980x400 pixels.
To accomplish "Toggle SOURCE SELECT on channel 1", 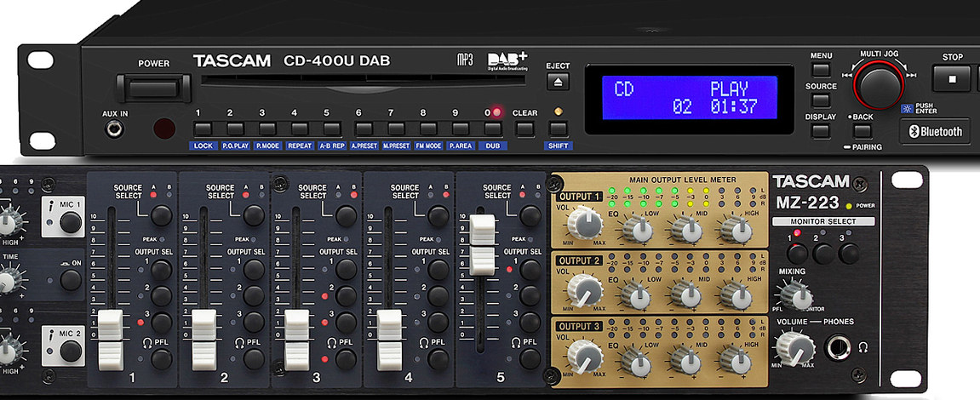I will (x=161, y=215).
